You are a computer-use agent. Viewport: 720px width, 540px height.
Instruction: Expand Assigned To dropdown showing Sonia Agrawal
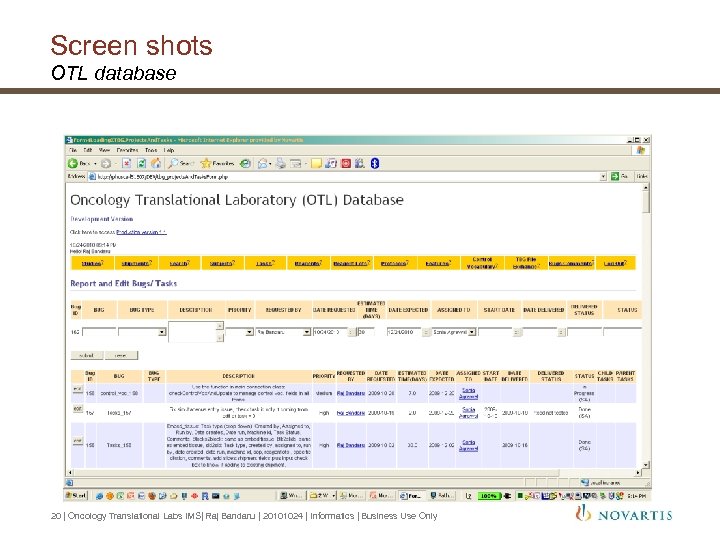472,332
